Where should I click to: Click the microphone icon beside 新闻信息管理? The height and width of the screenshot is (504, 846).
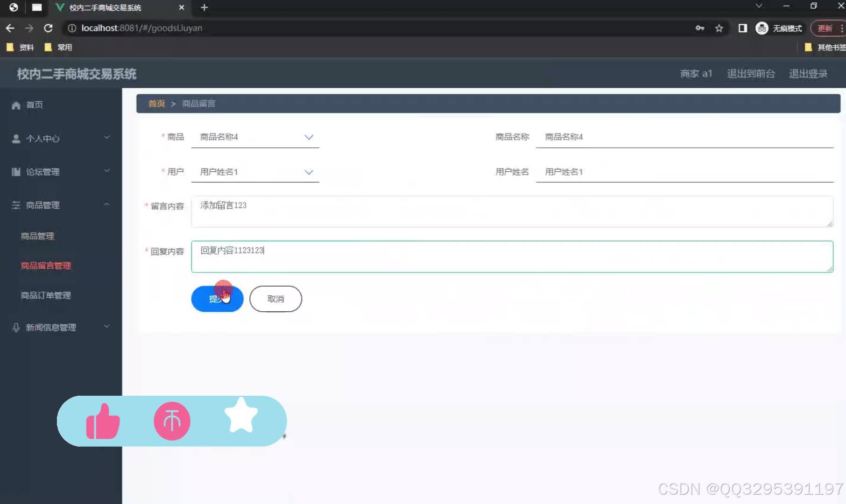tap(16, 328)
